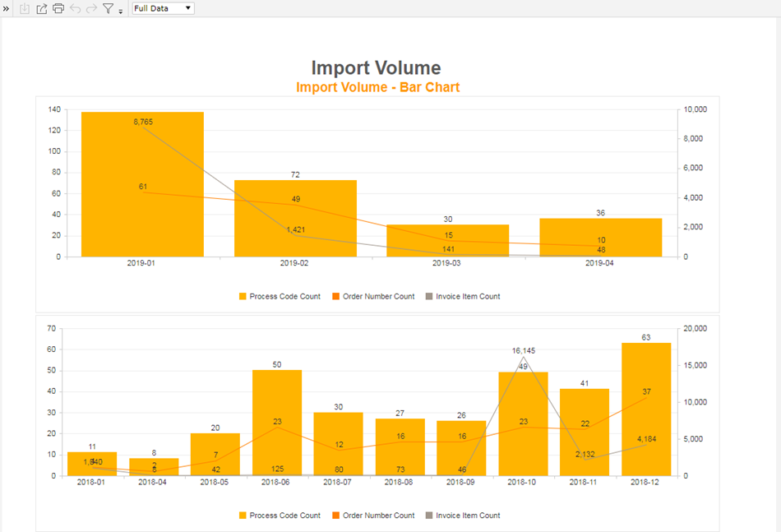
Task: Select the 2018-05 bar labeled 20
Action: [215, 455]
